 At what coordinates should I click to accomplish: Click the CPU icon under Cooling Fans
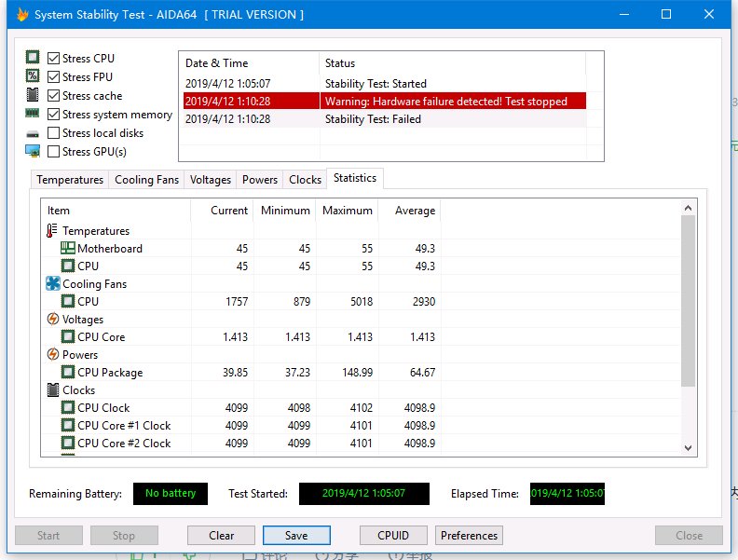pyautogui.click(x=68, y=301)
